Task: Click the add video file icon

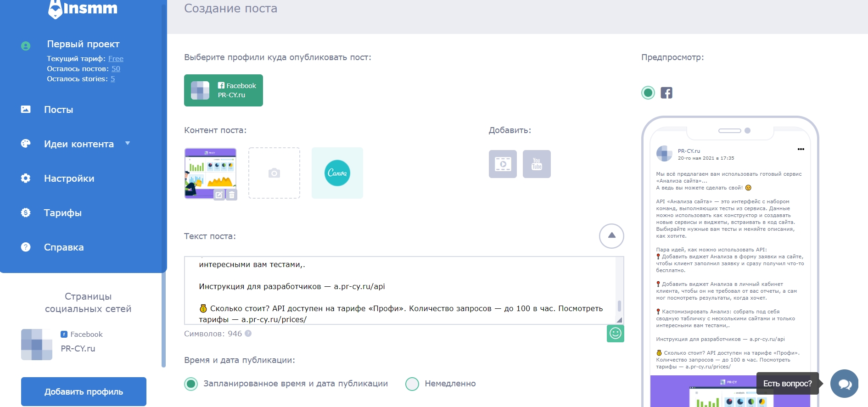Action: 503,164
